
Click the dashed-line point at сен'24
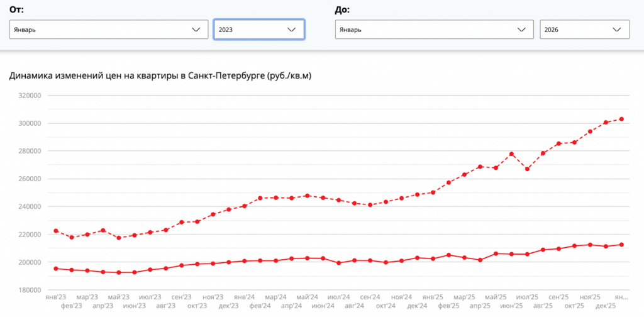point(370,205)
